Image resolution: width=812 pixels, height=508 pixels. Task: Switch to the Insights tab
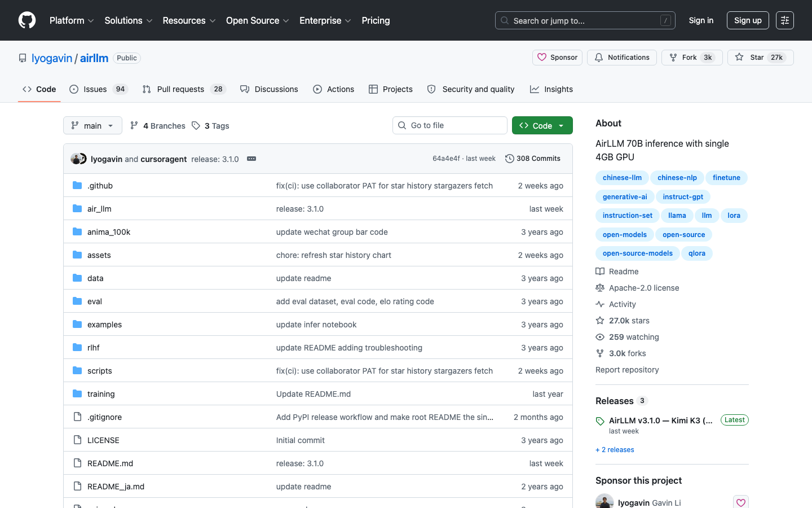(551, 89)
